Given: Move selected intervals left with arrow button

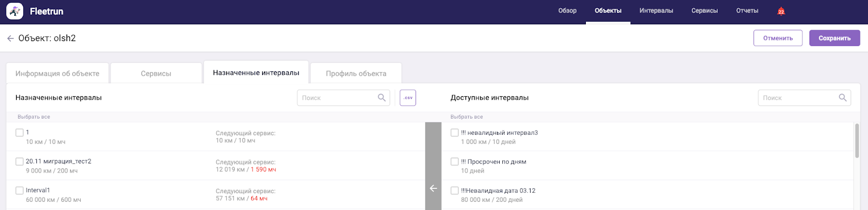Looking at the screenshot, I should tap(433, 188).
